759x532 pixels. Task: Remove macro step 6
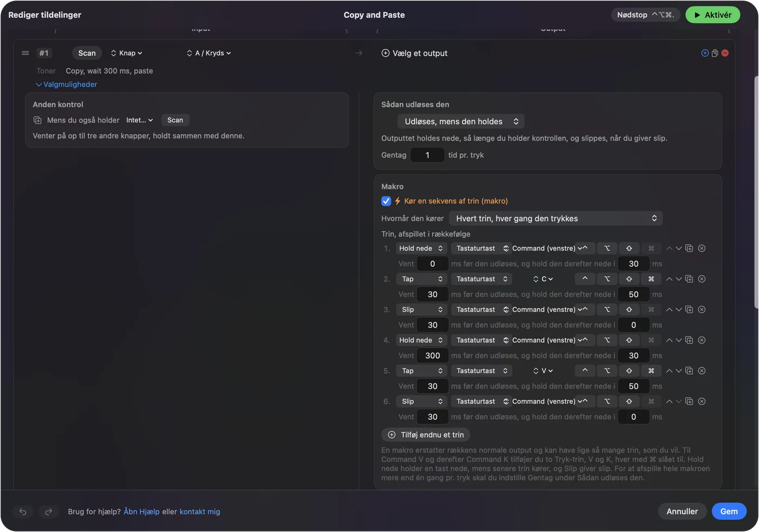point(702,401)
